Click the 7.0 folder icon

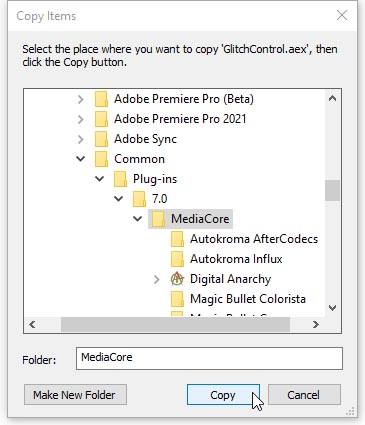[139, 199]
